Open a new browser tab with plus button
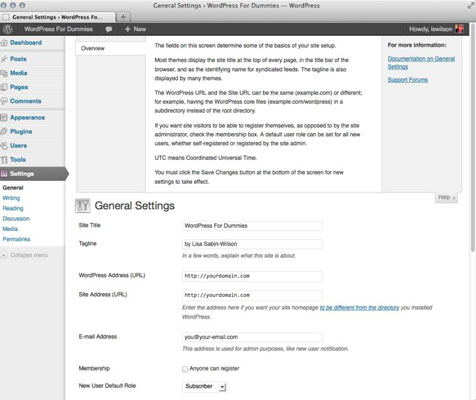476x400 pixels. [123, 17]
